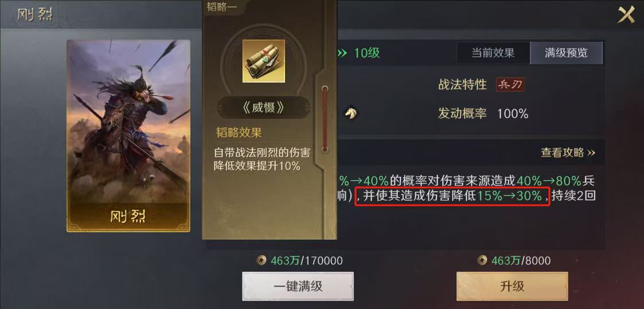This screenshot has height=309, width=644.
Task: Close the 刚烈 panel with crossed-swords icon
Action: click(627, 15)
